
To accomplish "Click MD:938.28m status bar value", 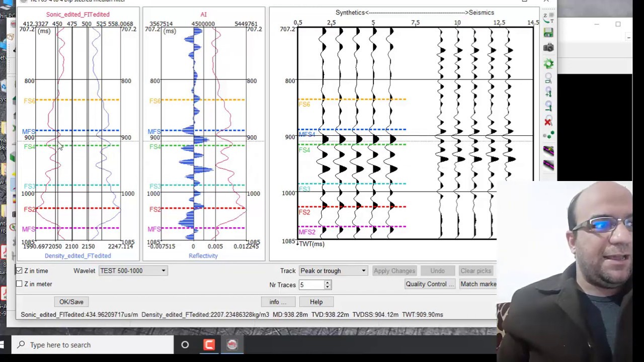I will coord(290,315).
